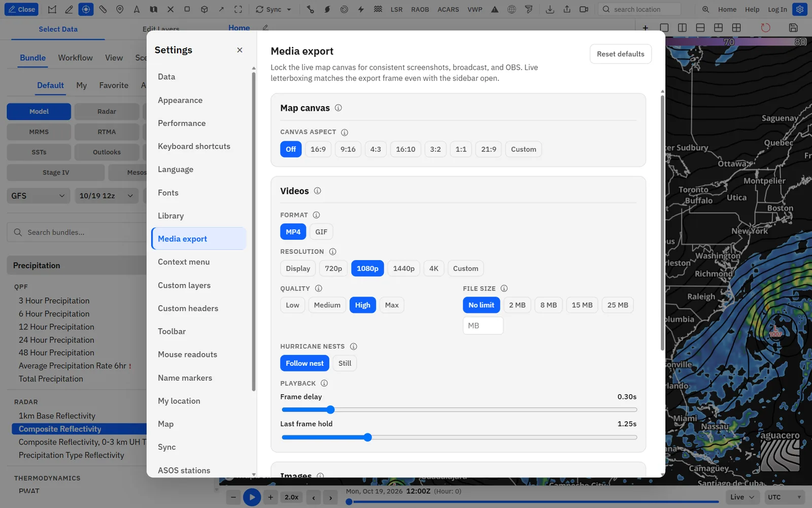
Task: Click the fullscreen brackets icon
Action: point(238,9)
